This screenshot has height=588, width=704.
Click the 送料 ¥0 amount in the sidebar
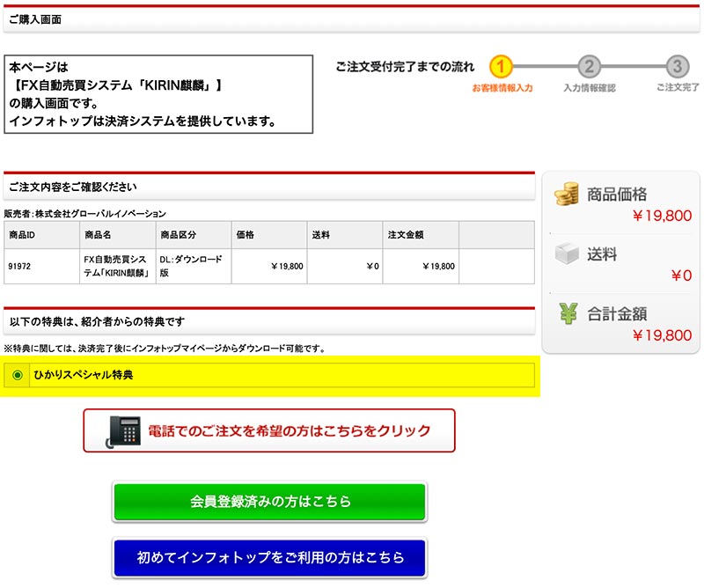(681, 276)
